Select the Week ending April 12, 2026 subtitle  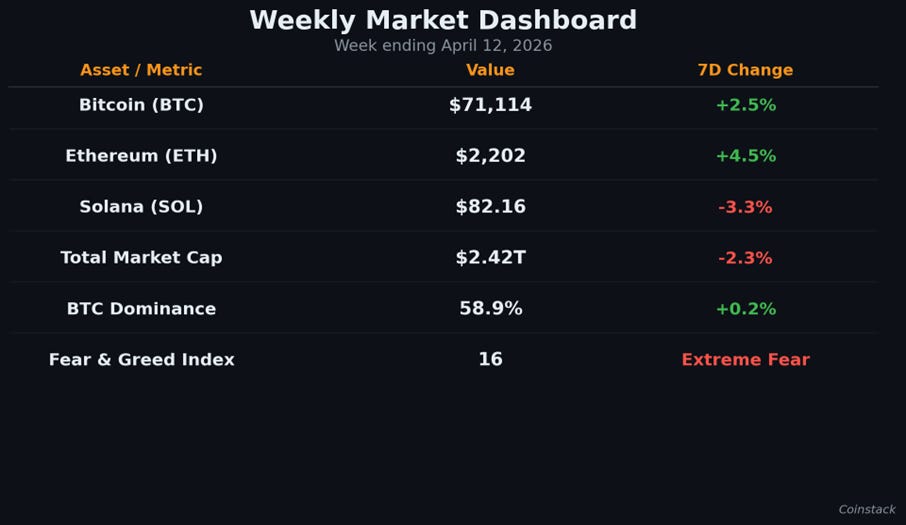pos(443,46)
